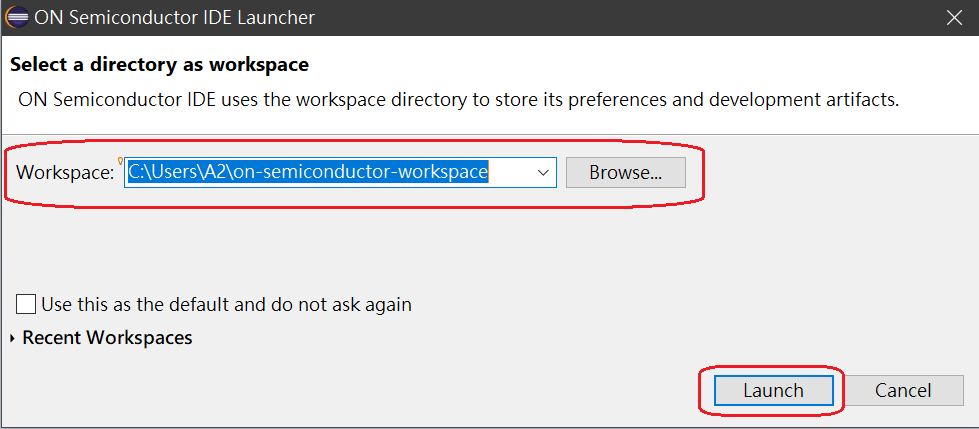Viewport: 979px width, 429px height.
Task: Click inside the Workspace path field
Action: (x=510, y=172)
